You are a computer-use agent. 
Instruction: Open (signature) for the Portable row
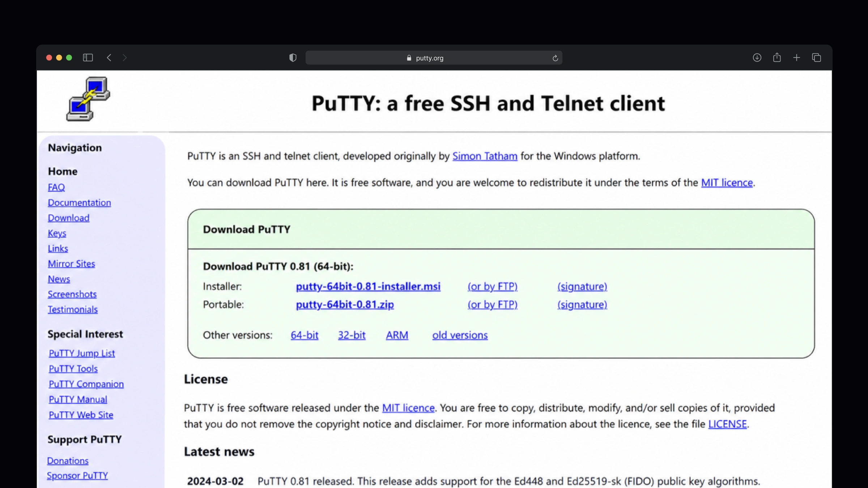click(582, 304)
